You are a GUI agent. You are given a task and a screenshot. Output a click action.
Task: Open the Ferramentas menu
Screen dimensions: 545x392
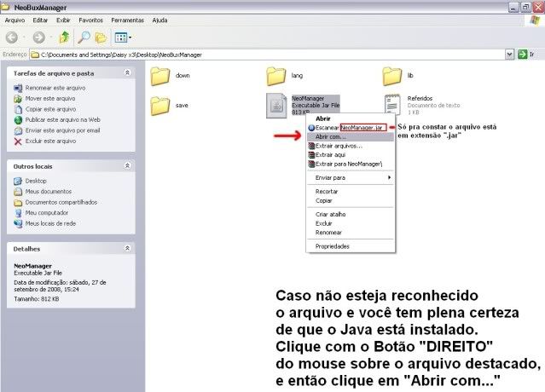[x=128, y=20]
